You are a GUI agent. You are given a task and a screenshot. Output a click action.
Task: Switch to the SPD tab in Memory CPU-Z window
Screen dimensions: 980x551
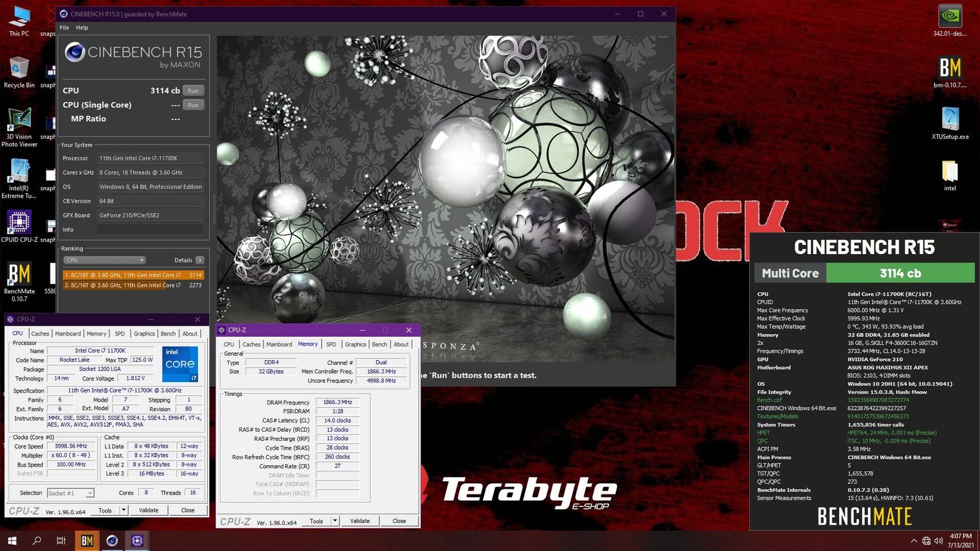[331, 345]
